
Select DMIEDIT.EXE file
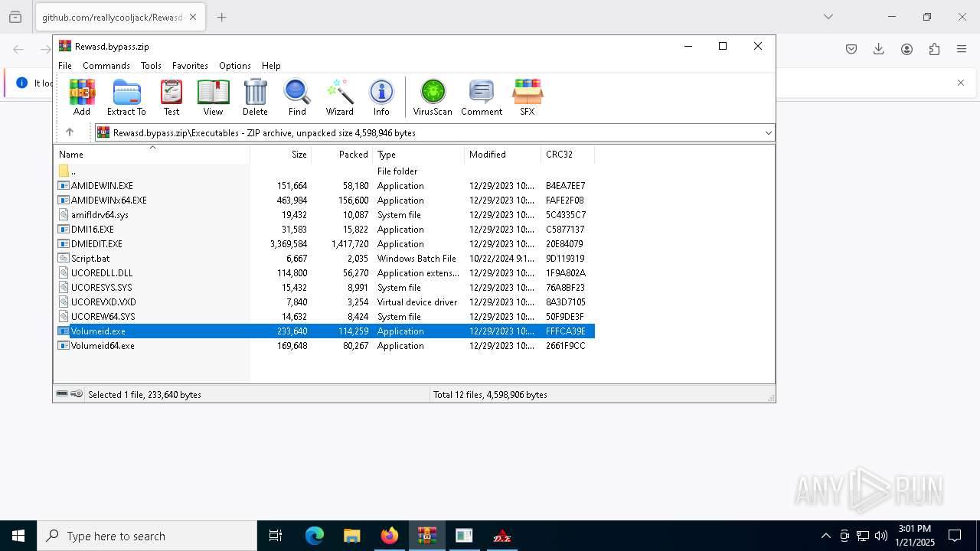(x=325, y=244)
